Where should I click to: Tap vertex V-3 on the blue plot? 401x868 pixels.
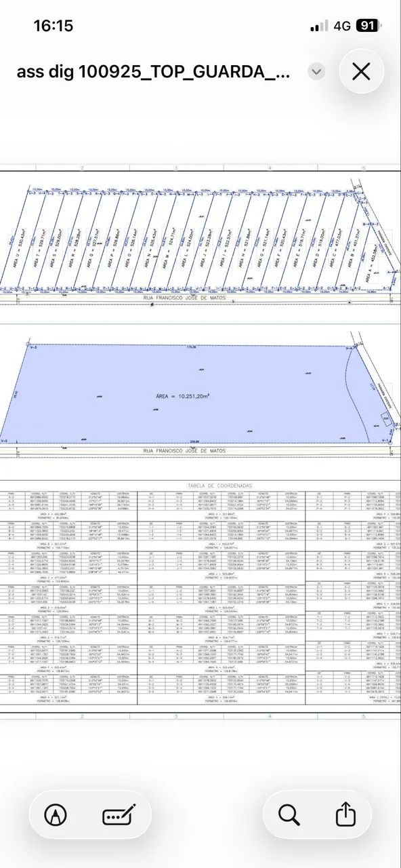pyautogui.click(x=33, y=346)
